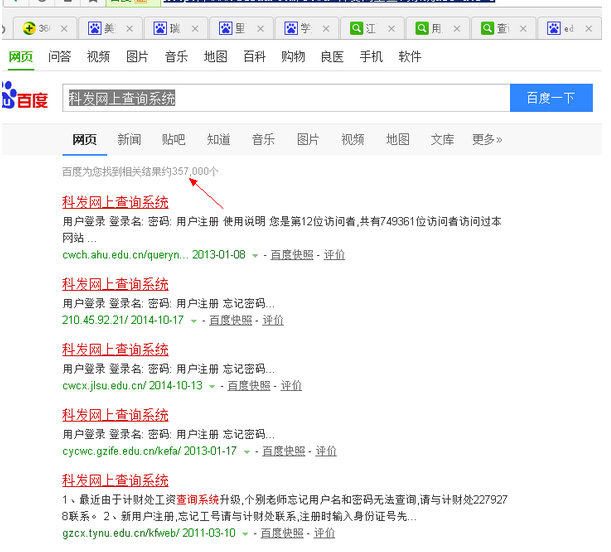This screenshot has height=552, width=611.
Task: Expand dropdown arrow beside cycwc.gzife.edu.cn result
Action: (247, 452)
